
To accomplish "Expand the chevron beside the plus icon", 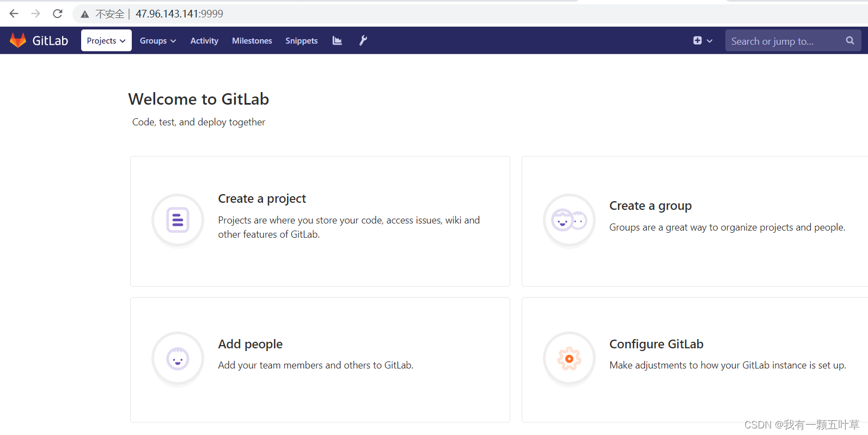I will tap(710, 41).
